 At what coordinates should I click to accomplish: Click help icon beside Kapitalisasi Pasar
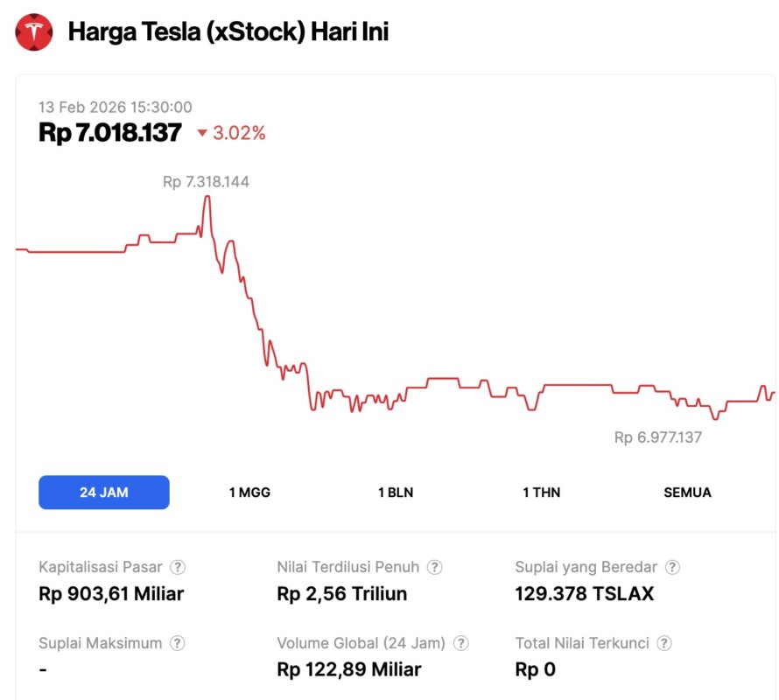pos(178,567)
